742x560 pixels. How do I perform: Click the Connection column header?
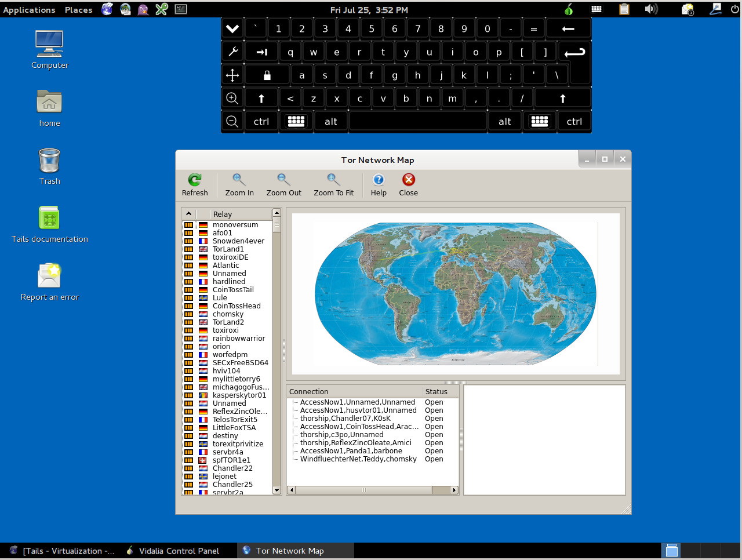click(x=355, y=391)
